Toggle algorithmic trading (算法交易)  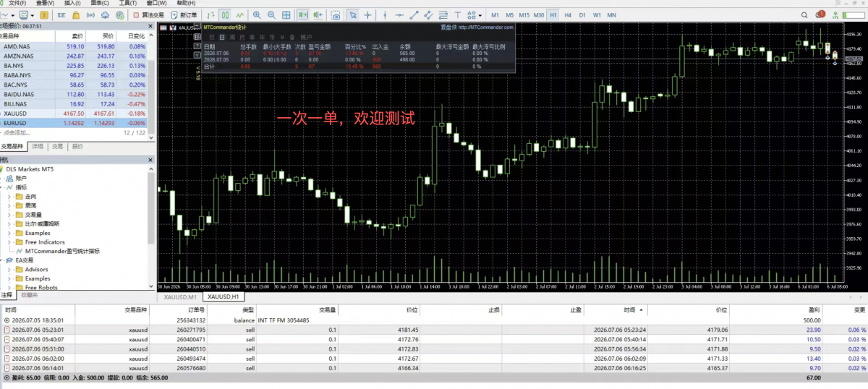[x=148, y=14]
